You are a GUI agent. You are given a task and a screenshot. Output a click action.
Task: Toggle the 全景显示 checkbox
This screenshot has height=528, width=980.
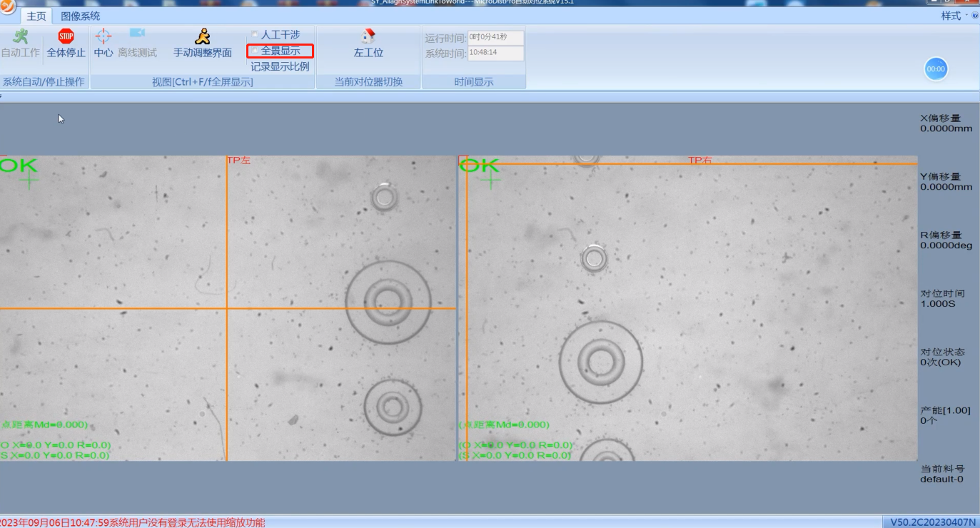coord(255,51)
